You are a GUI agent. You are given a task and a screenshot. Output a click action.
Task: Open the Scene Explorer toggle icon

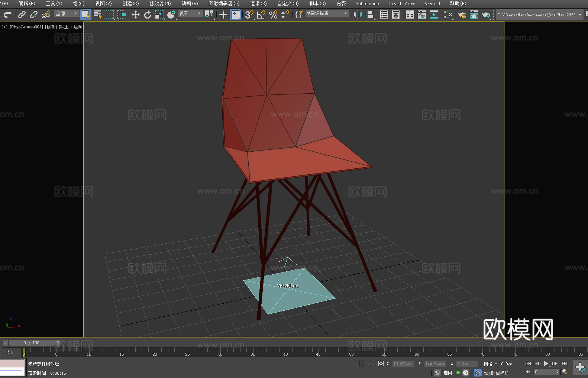[x=384, y=14]
